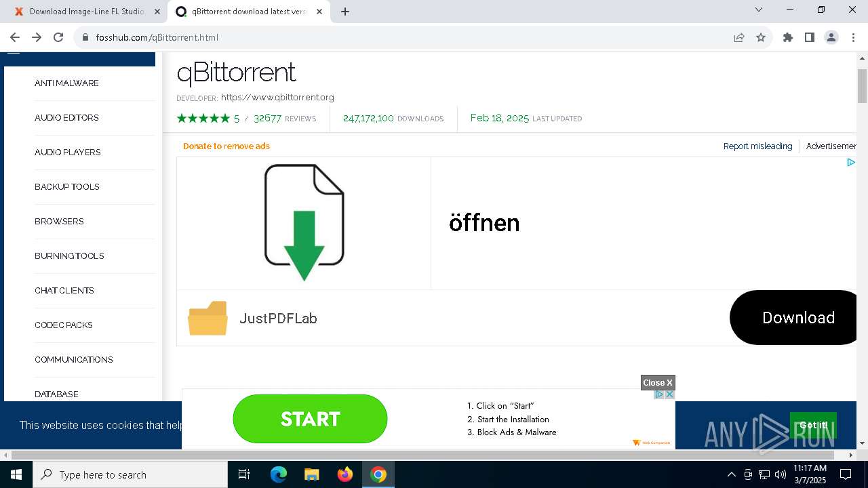Select the qBittorrent download tab
The width and height of the screenshot is (868, 488).
click(250, 12)
